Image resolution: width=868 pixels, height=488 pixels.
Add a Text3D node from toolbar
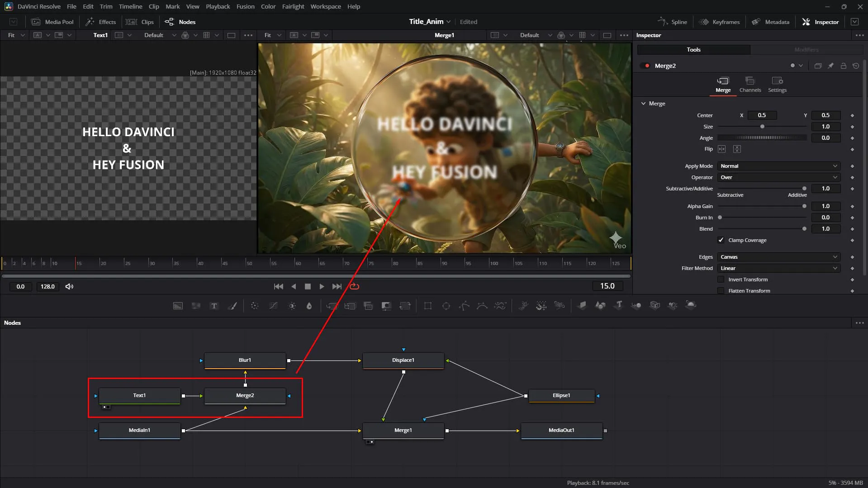coord(618,306)
